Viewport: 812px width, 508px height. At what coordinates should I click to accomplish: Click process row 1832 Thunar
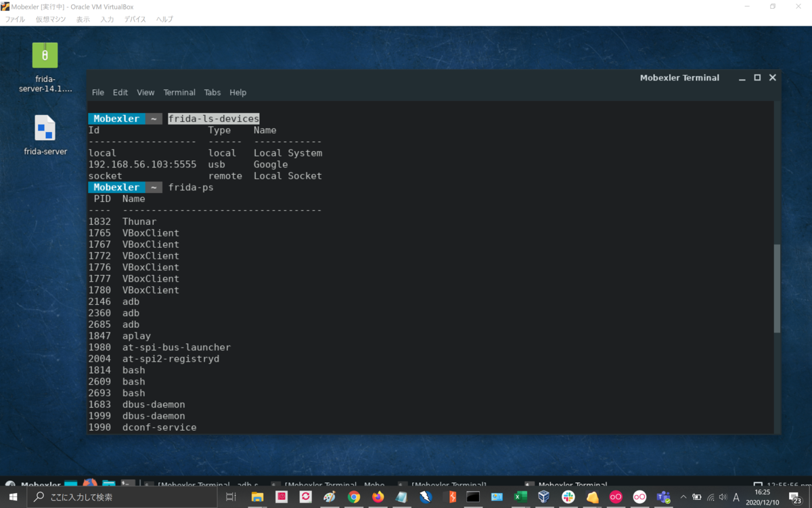[x=122, y=221]
